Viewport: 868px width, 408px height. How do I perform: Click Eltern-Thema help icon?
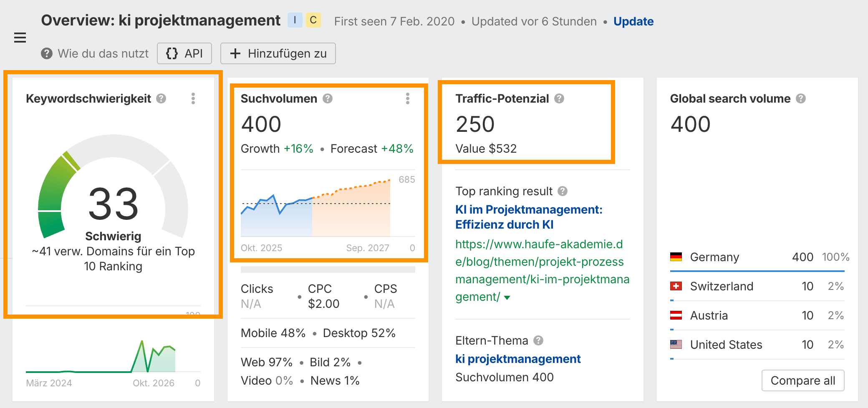click(x=538, y=340)
